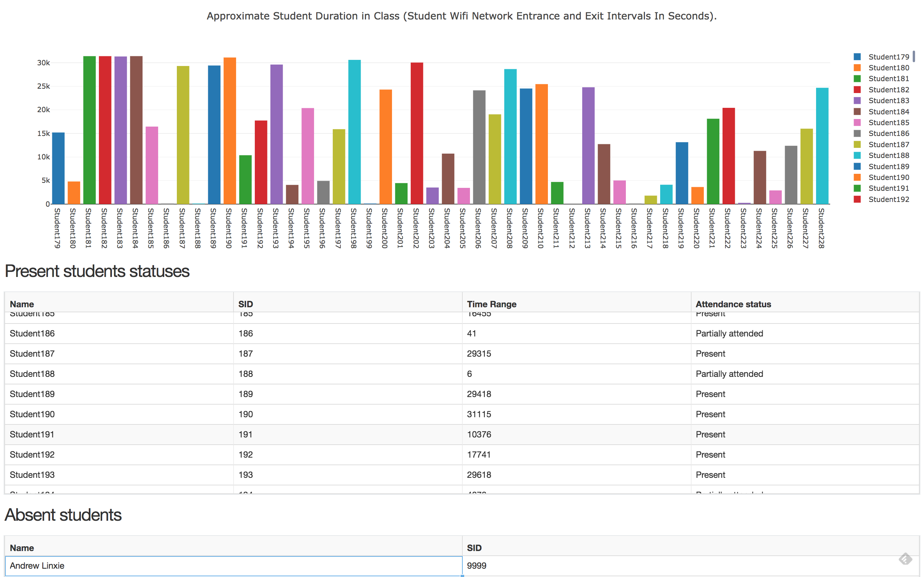Click Partially attended status for Student188
Screen dimensions: 924x577
[x=729, y=374]
